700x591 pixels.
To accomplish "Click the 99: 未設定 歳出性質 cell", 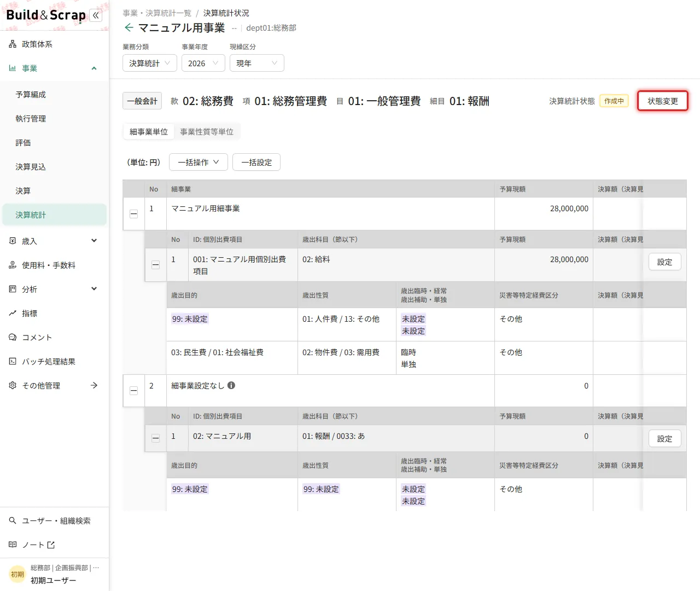I will [x=347, y=495].
